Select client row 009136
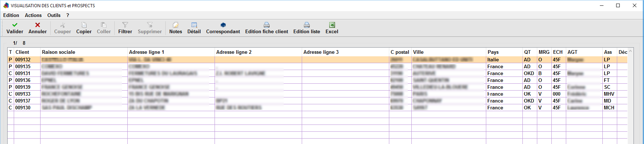 [317, 80]
